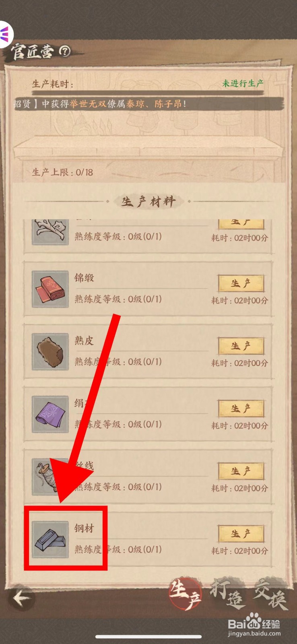
Task: Click the 生产 button for 熟皮
Action: click(241, 346)
